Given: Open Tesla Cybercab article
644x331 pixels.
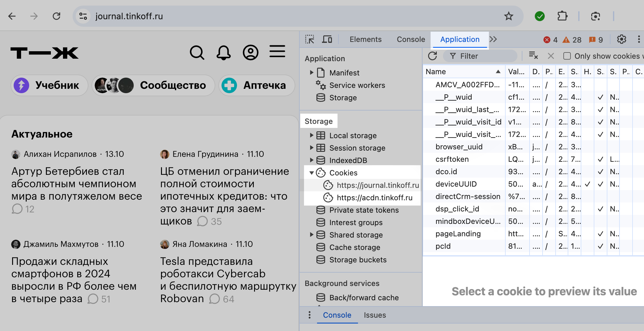Looking at the screenshot, I should click(x=228, y=280).
